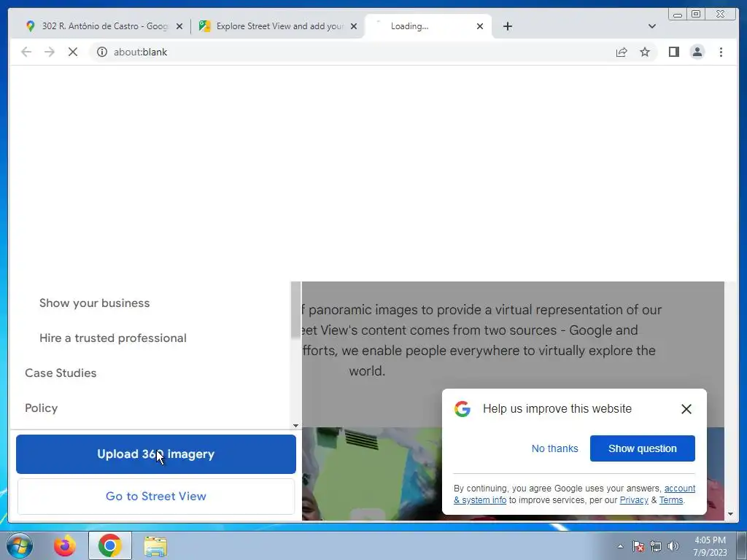Viewport: 747px width, 560px height.
Task: Click the Show desktop strip
Action: click(x=742, y=545)
